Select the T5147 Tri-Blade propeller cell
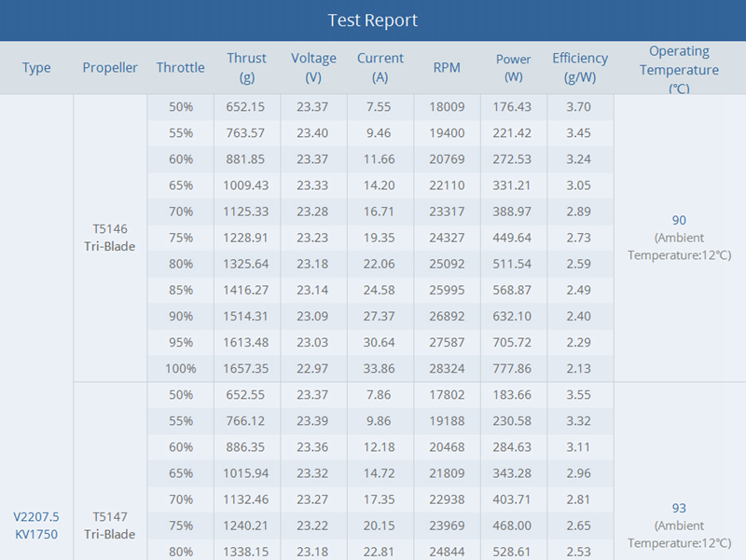 (x=110, y=525)
